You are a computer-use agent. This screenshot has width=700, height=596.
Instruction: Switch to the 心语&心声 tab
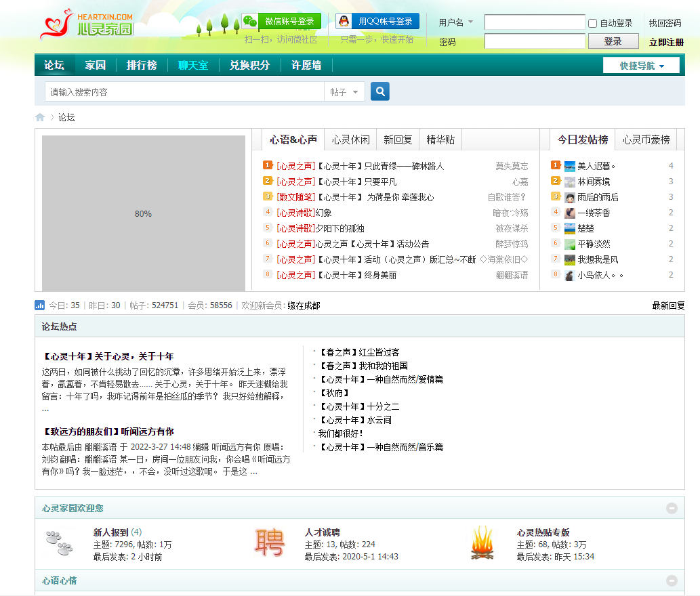293,140
